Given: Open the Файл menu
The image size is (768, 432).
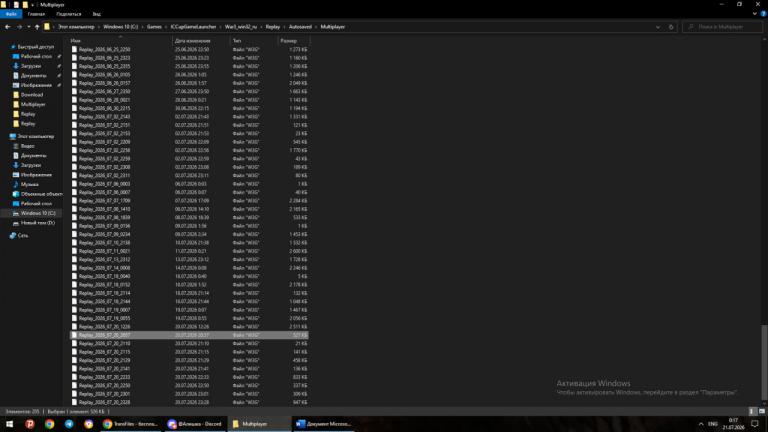Looking at the screenshot, I should tap(11, 14).
